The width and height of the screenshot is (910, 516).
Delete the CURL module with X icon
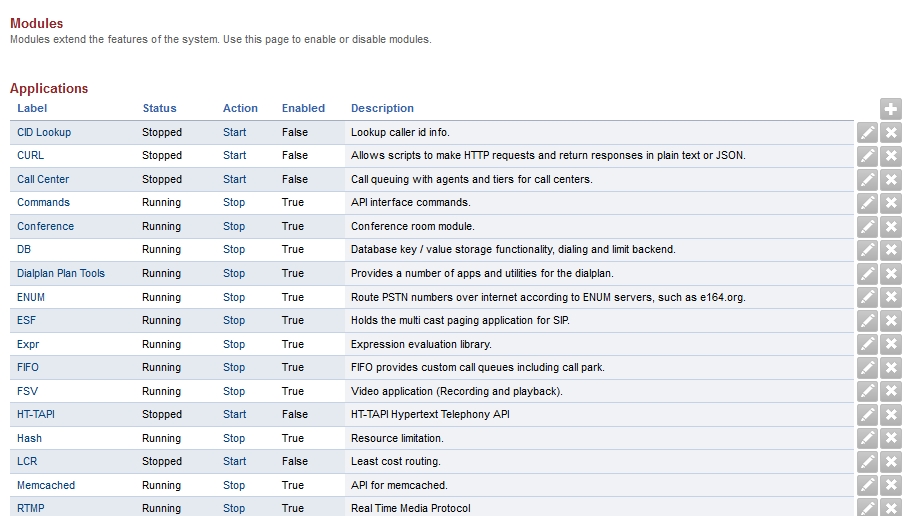click(x=891, y=156)
